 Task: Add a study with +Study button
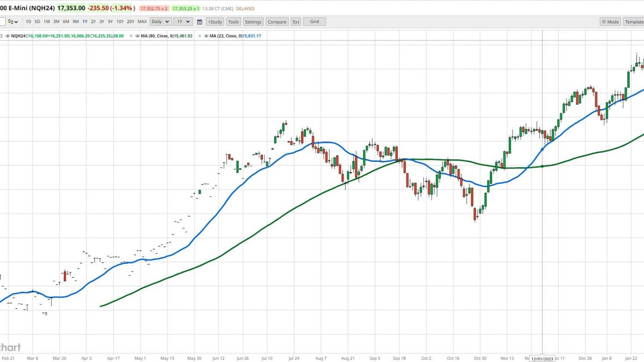click(215, 21)
